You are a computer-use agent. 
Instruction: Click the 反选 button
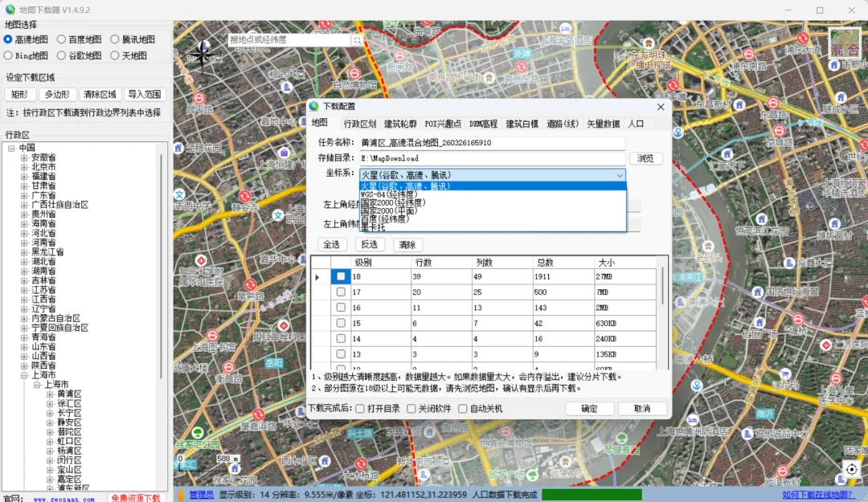369,245
